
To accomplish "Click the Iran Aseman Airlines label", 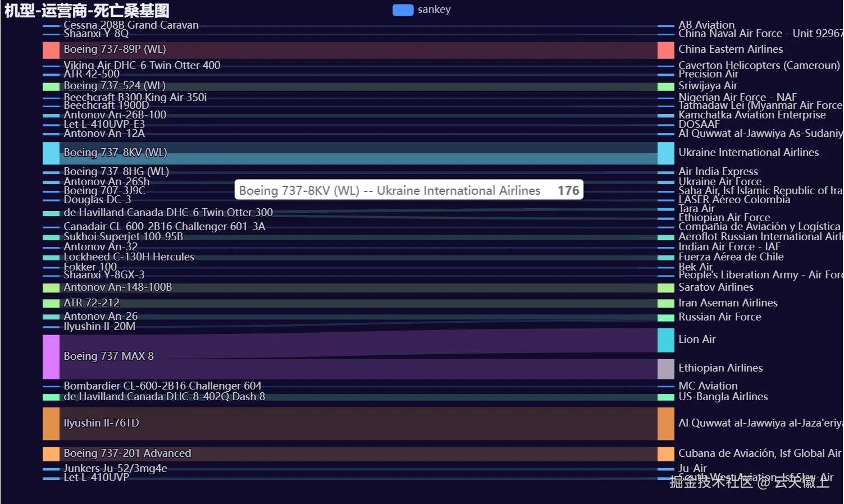I will point(728,303).
